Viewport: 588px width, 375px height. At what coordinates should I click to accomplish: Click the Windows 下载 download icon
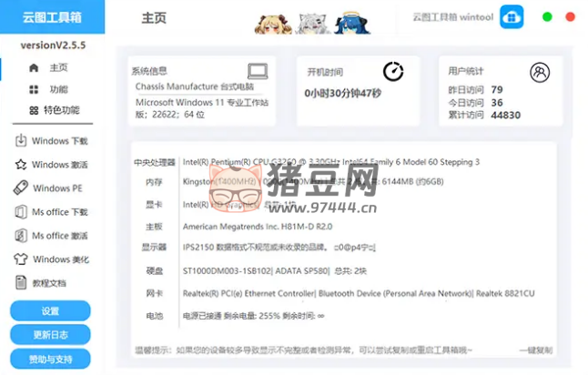point(21,140)
